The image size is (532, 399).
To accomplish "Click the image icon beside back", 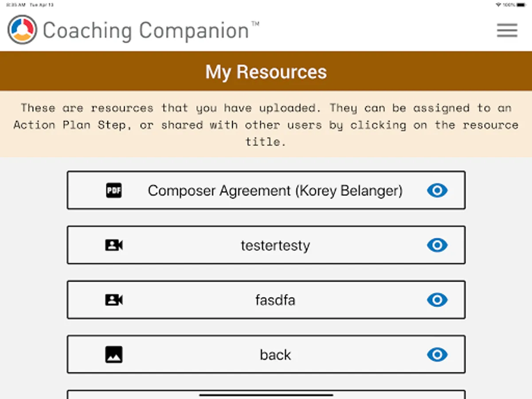I will pyautogui.click(x=114, y=355).
